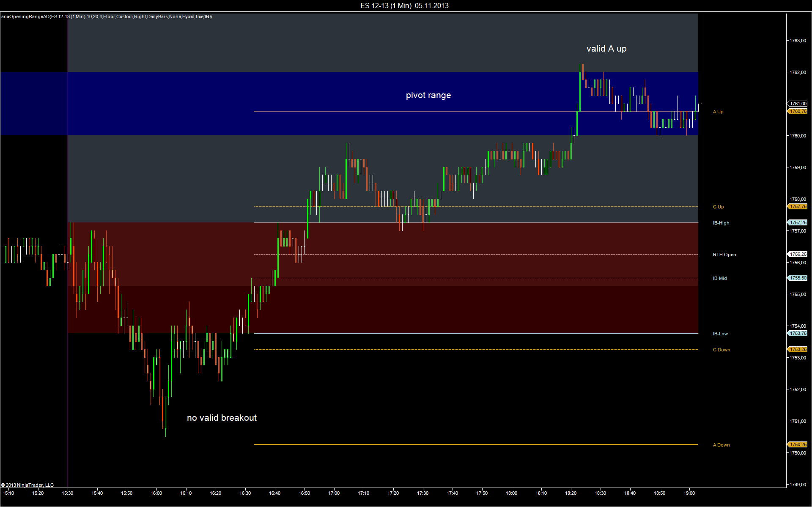Image resolution: width=812 pixels, height=507 pixels.
Task: Click the 1757,00 price axis label
Action: (798, 231)
